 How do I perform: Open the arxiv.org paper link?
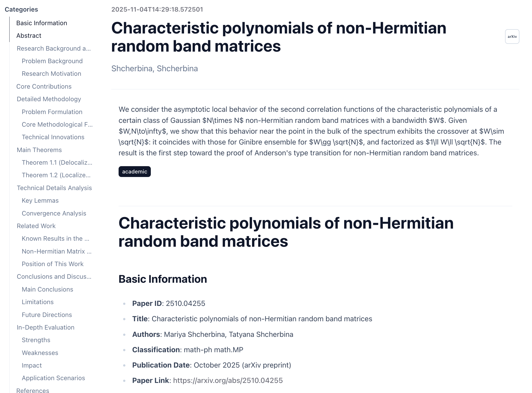click(x=228, y=380)
